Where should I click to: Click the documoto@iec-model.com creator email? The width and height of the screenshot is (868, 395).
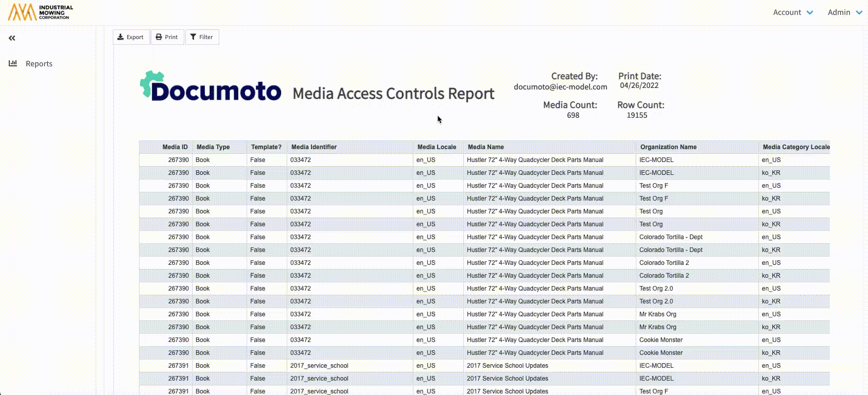pos(560,87)
